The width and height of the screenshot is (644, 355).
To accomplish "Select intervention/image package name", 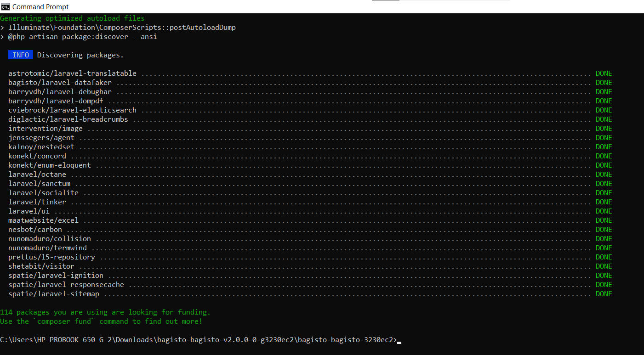I will coord(46,129).
